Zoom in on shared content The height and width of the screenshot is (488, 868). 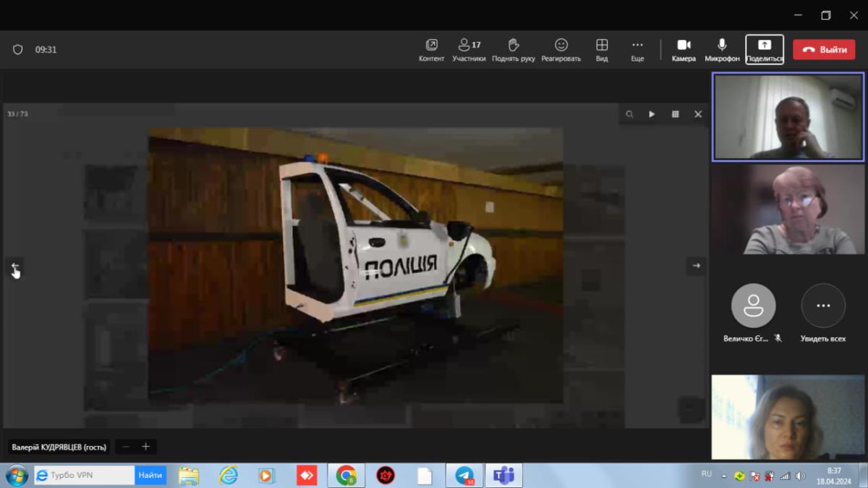[145, 447]
